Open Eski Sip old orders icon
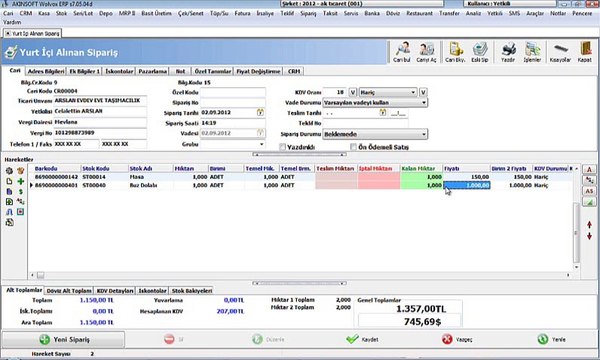This screenshot has width=600, height=360. click(x=480, y=52)
